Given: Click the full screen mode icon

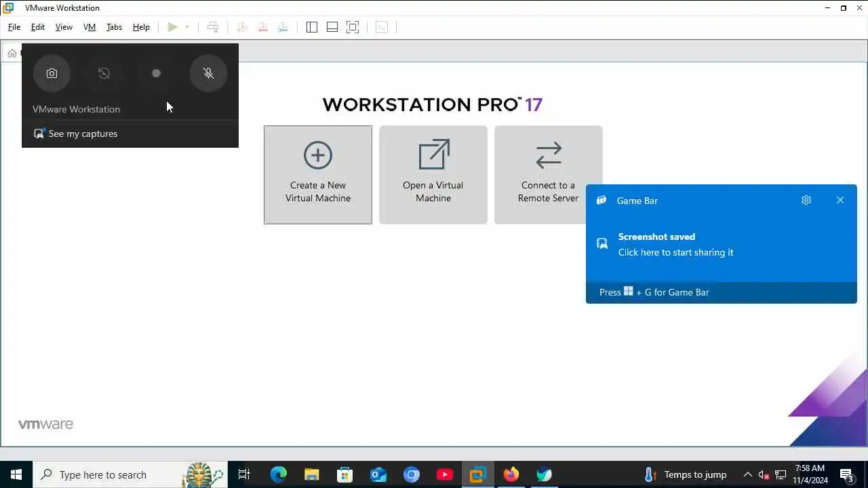Looking at the screenshot, I should 353,27.
